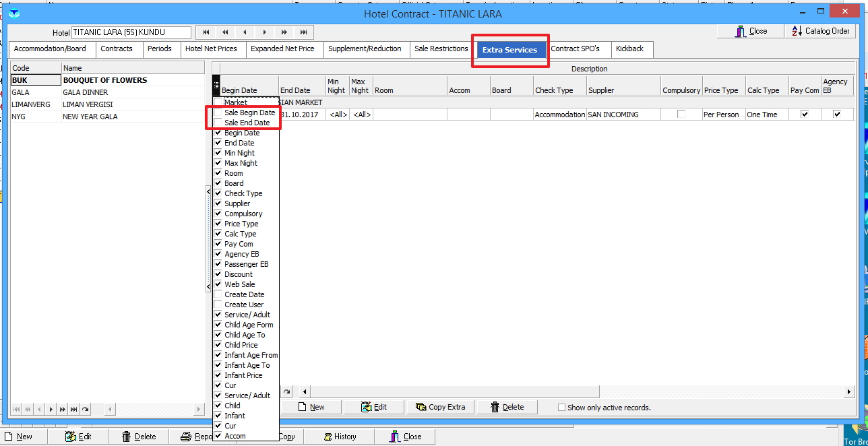
Task: Click the Catalog Order A-Z sort button
Action: [x=821, y=31]
